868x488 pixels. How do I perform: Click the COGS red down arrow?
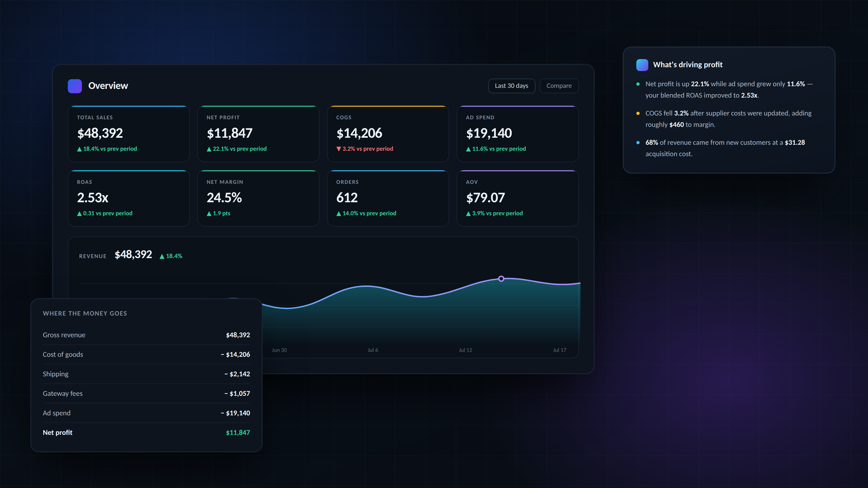339,149
